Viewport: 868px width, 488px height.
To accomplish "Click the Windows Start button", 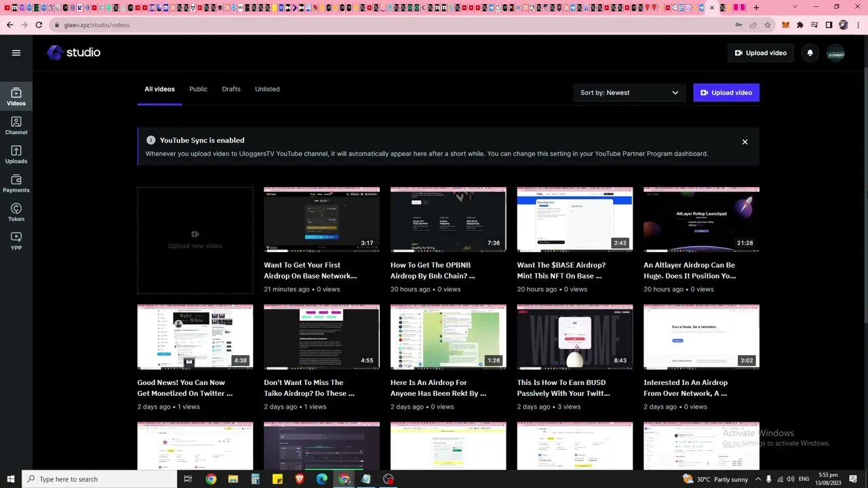I will tap(11, 479).
